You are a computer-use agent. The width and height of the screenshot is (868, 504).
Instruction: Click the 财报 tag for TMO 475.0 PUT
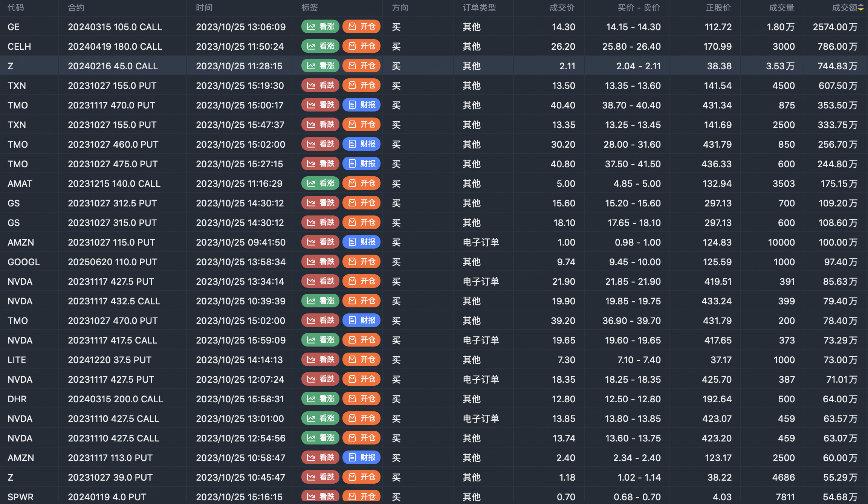click(x=362, y=164)
